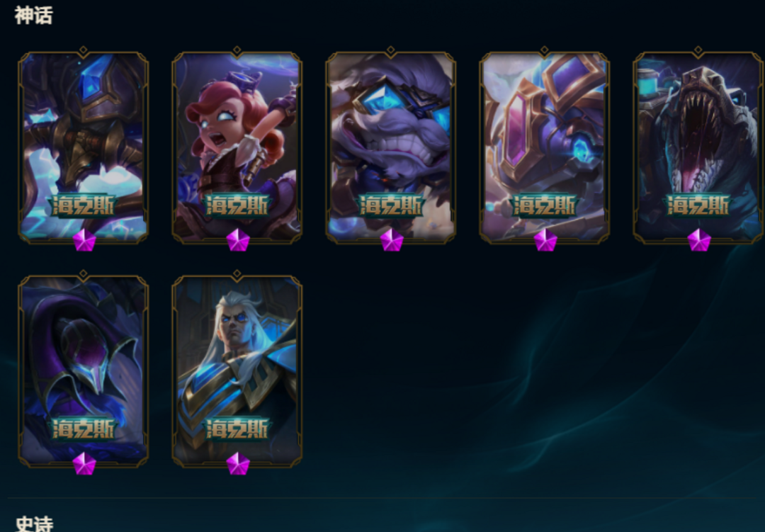Select the blue-crystal helmet armored skin card

(84, 147)
